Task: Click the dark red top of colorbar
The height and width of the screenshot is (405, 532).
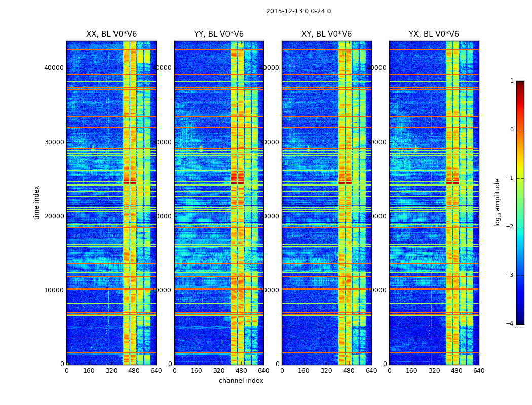Action: click(x=520, y=84)
